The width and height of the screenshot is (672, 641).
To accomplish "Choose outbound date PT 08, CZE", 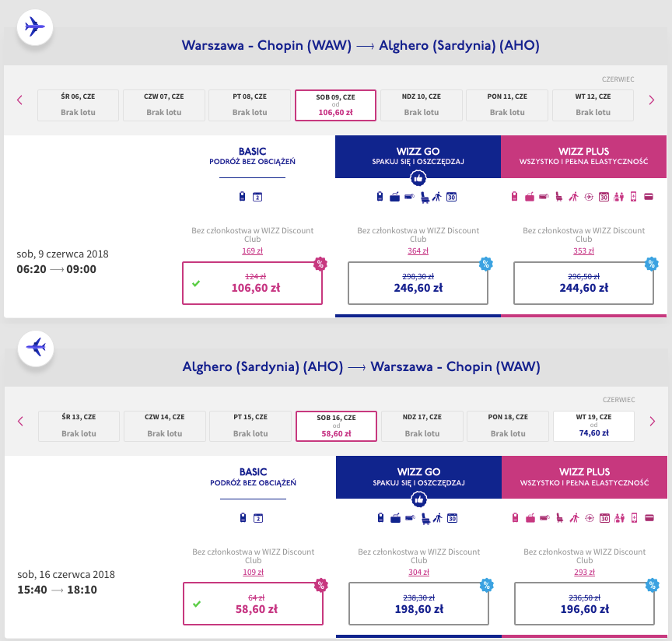I will 250,105.
